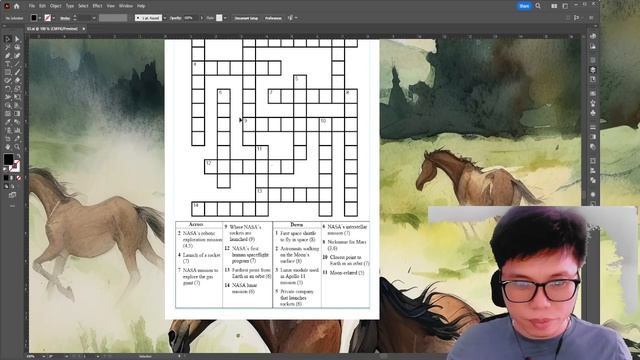This screenshot has height=360, width=640.
Task: Select the Gradient tool
Action: click(17, 113)
